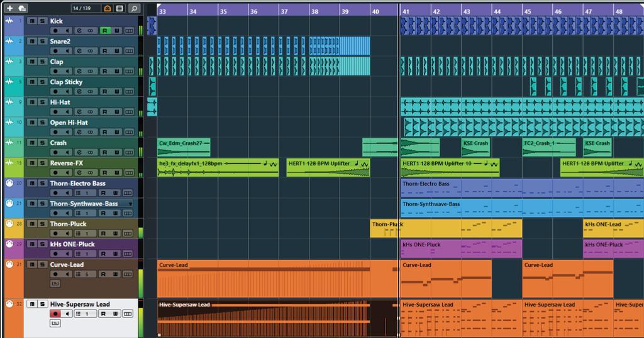Open edit instrument icon under Curve-Lead controls
The image size is (644, 338).
point(55,283)
